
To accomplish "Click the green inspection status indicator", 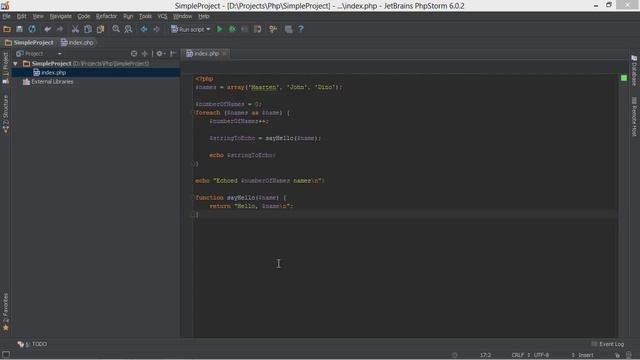I will pos(624,78).
